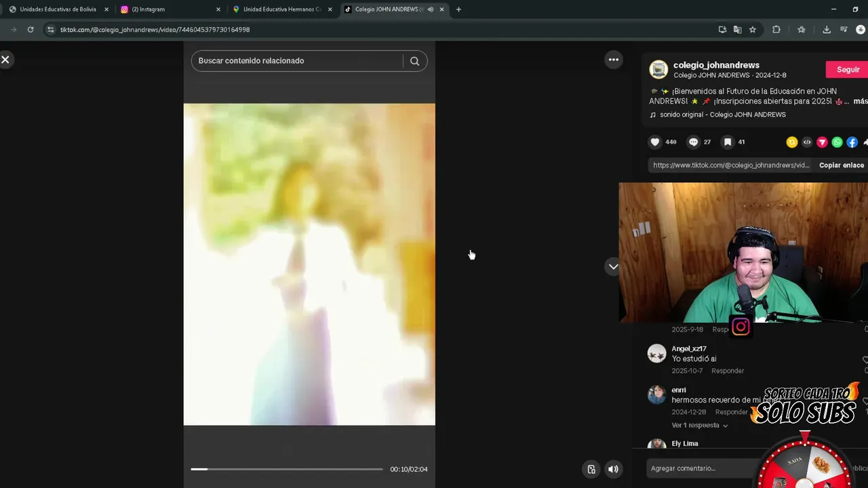Click the video progress bar
This screenshot has width=868, height=488.
pos(286,469)
